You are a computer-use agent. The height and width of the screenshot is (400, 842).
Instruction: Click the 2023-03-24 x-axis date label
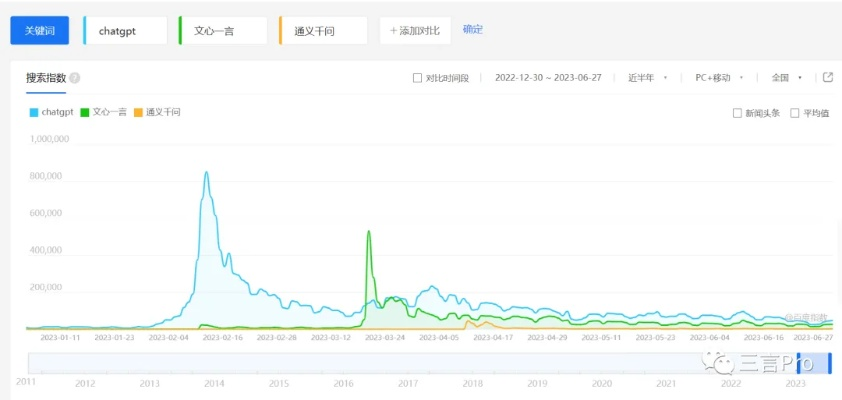[384, 338]
